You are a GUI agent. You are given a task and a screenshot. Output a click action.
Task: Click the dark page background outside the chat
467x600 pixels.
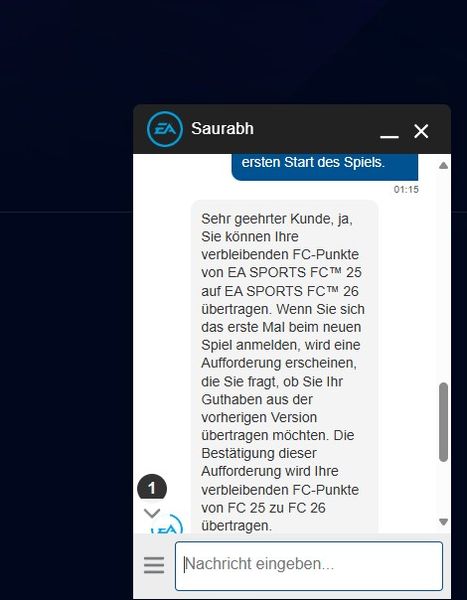[65, 344]
